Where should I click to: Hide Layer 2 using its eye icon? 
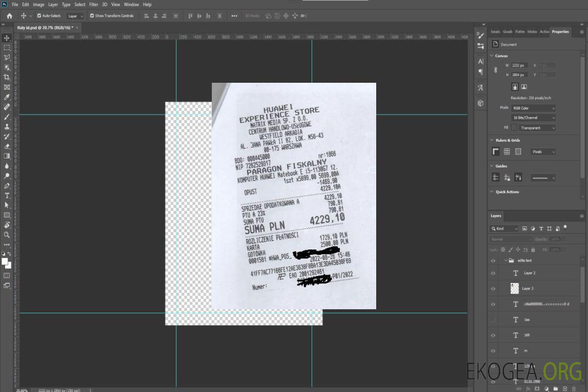pos(493,273)
